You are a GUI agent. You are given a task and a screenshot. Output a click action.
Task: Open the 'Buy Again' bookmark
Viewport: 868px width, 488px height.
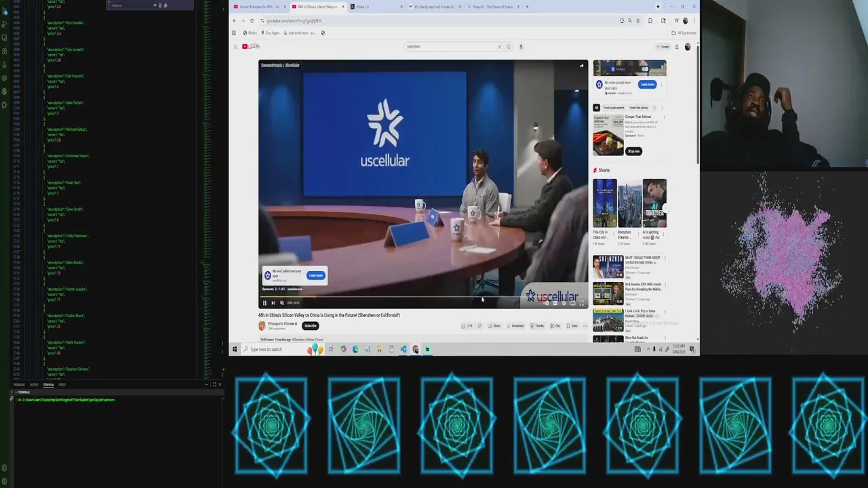270,33
